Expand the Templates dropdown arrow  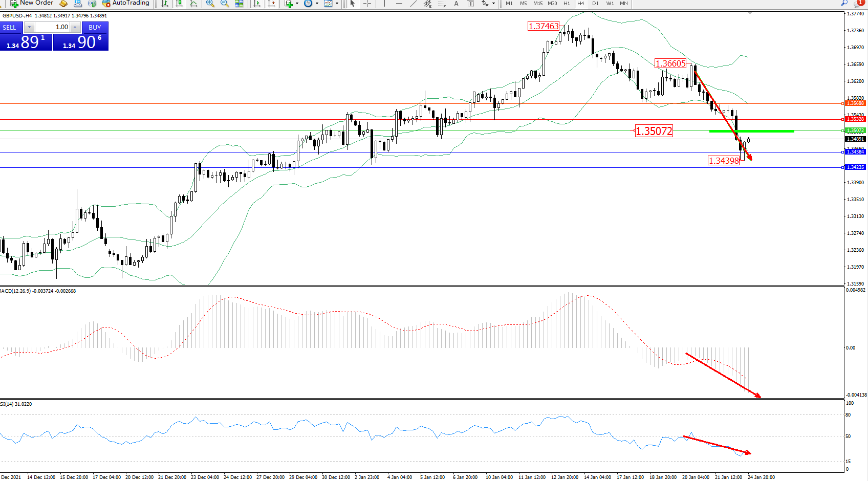click(x=337, y=4)
